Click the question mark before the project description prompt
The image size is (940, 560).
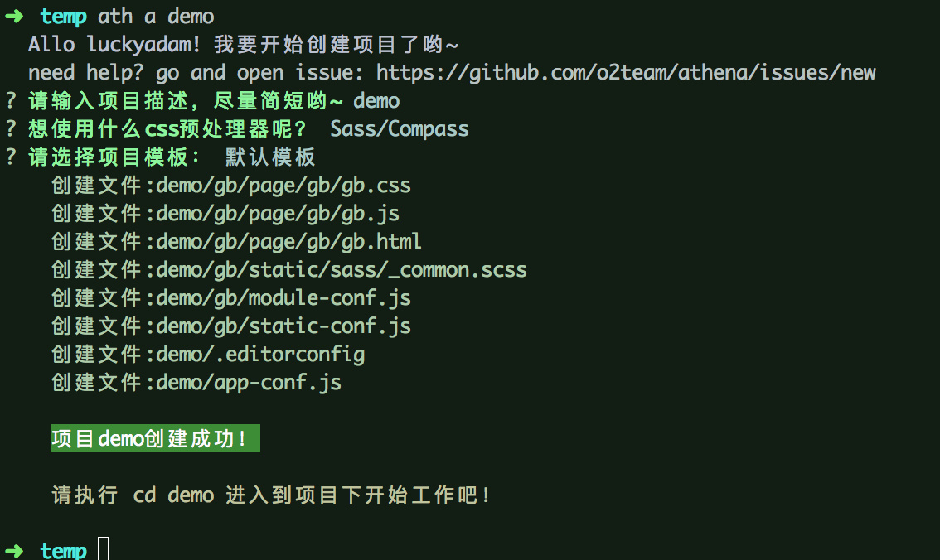pyautogui.click(x=10, y=101)
